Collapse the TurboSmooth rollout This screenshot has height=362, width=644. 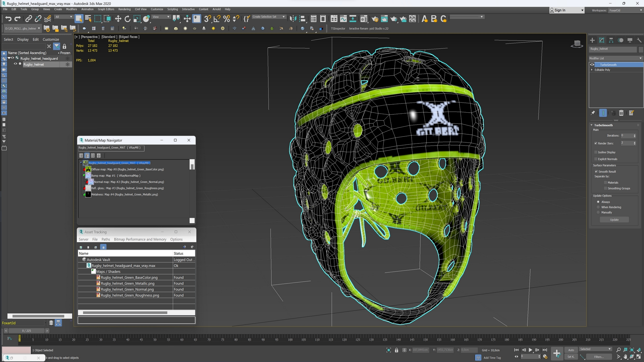[x=592, y=125]
